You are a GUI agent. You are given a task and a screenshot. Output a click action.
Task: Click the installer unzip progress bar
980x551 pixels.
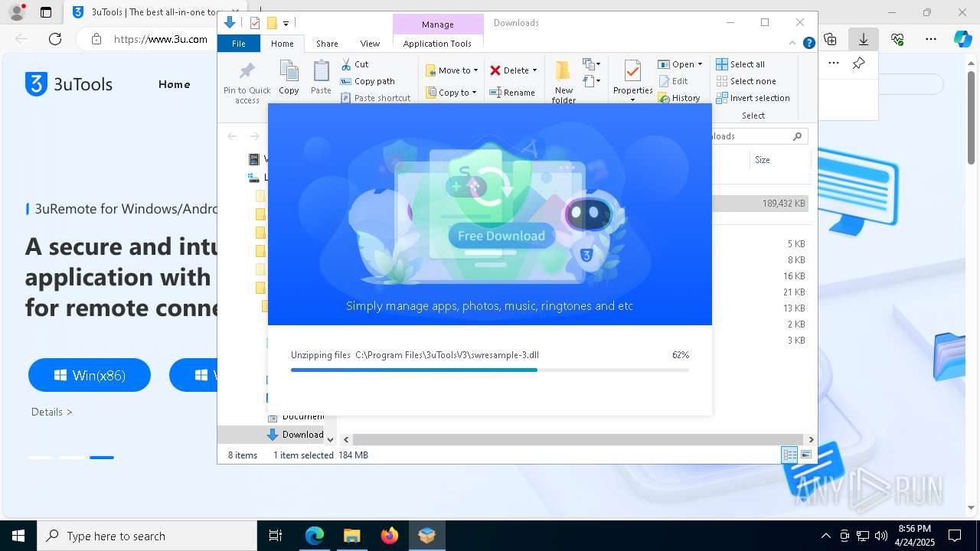(490, 370)
